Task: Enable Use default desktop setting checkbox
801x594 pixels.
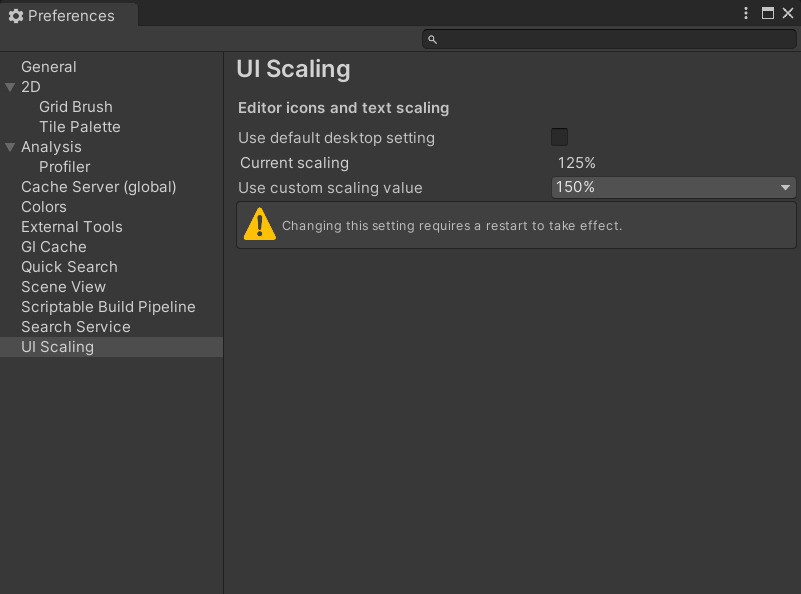Action: [559, 137]
